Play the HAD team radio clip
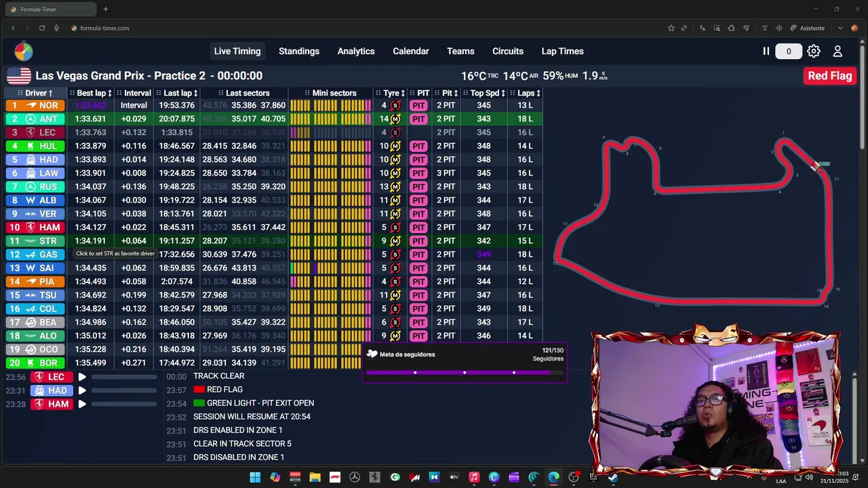The width and height of the screenshot is (868, 488). point(82,390)
